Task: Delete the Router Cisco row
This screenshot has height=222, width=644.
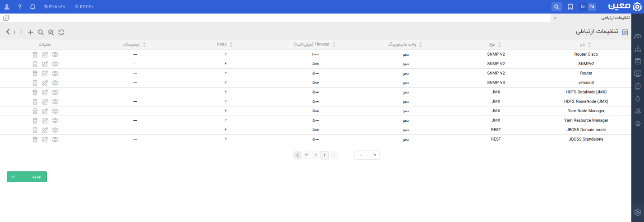Action: click(x=35, y=54)
